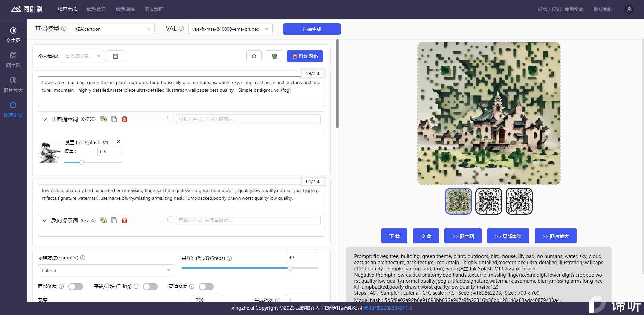Open the VAE vae-ft-mse-840000 dropdown

pyautogui.click(x=230, y=29)
